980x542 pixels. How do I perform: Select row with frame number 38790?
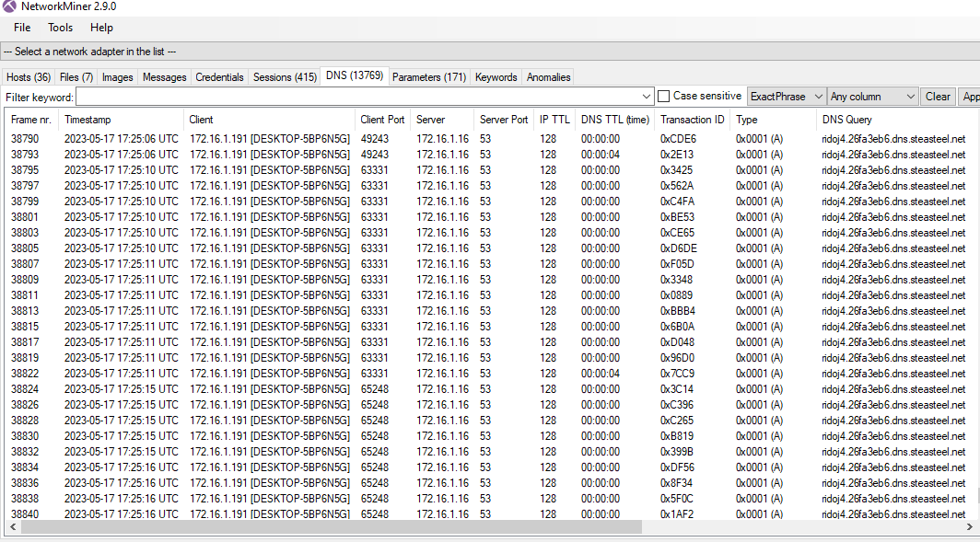[x=490, y=139]
